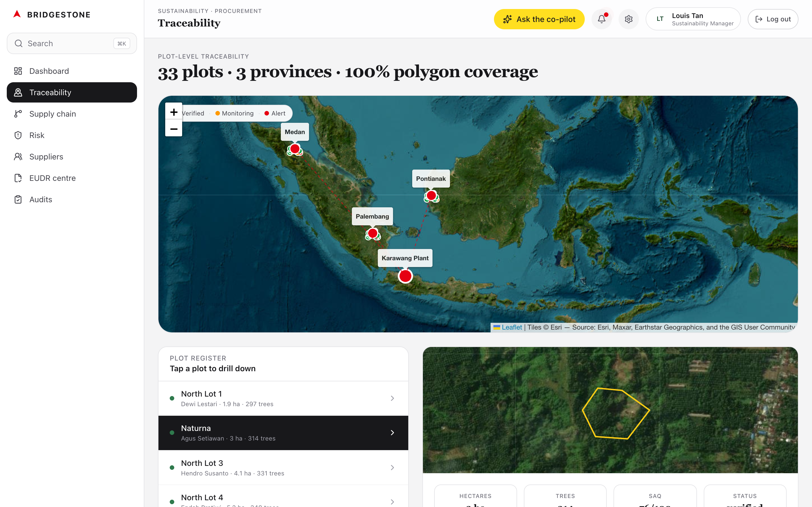
Task: Open the Risk shield icon
Action: coord(18,135)
